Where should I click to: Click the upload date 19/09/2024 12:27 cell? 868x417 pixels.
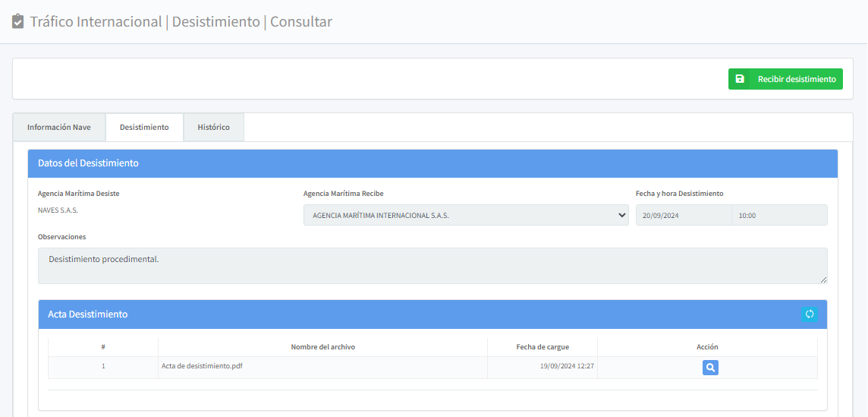click(567, 366)
